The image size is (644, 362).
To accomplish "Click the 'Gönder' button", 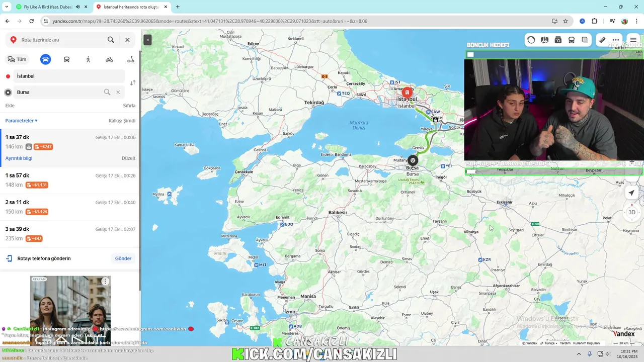I will point(123,258).
